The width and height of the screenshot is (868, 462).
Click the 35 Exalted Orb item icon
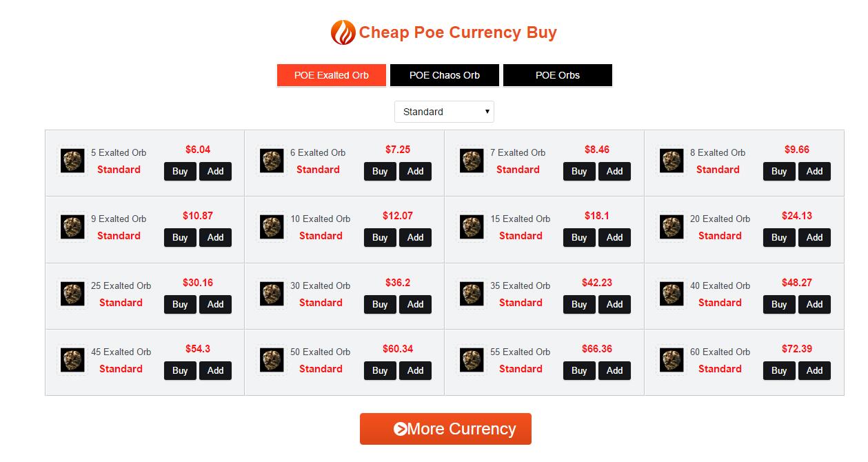click(472, 294)
